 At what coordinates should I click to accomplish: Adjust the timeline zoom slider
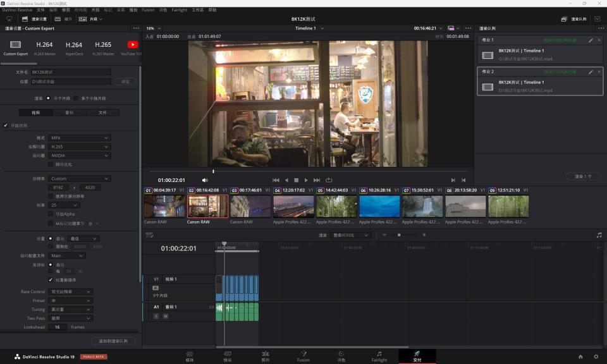(x=399, y=235)
